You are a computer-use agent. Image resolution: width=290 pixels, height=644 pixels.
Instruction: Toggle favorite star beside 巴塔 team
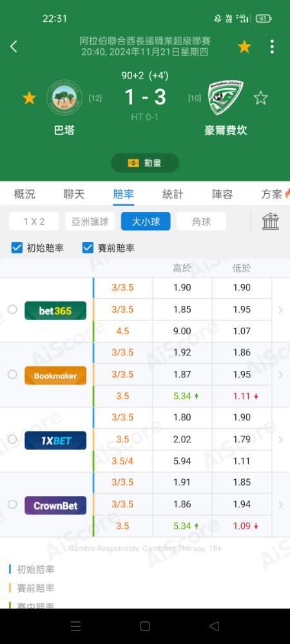click(x=29, y=98)
